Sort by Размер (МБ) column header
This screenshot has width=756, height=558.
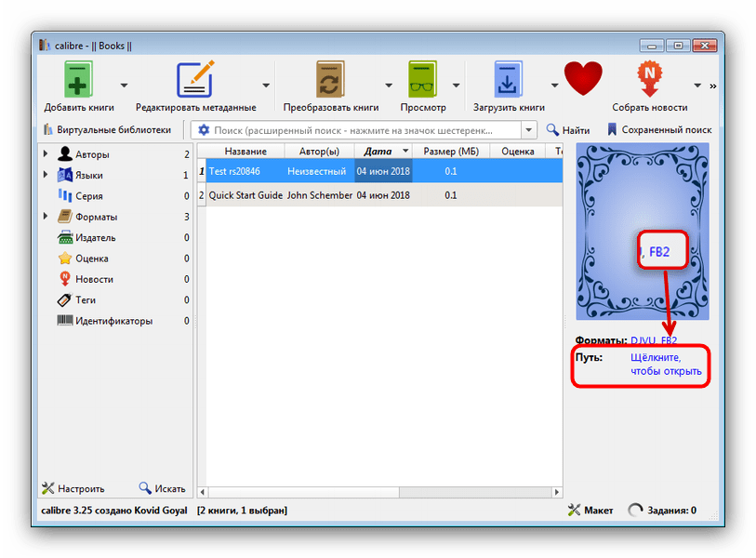(x=451, y=152)
